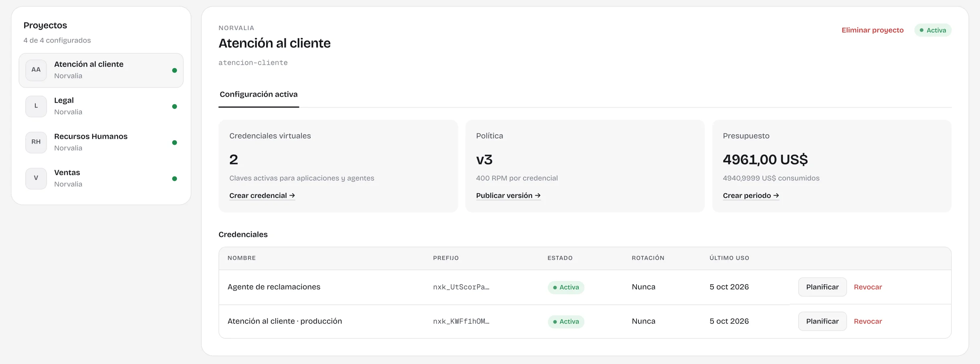Click the atencion-cliente slug text
The image size is (980, 364).
click(x=253, y=63)
